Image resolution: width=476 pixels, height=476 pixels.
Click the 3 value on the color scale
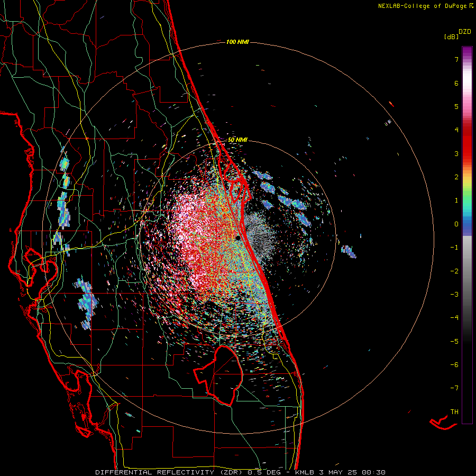coord(456,153)
